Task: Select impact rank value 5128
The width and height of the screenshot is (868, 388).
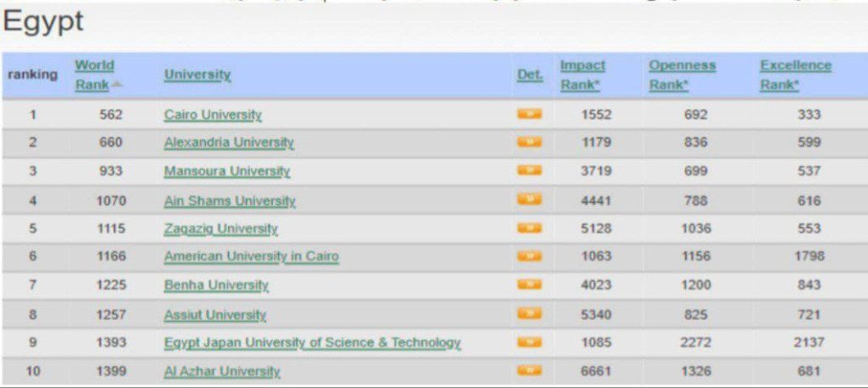Action: pyautogui.click(x=596, y=228)
